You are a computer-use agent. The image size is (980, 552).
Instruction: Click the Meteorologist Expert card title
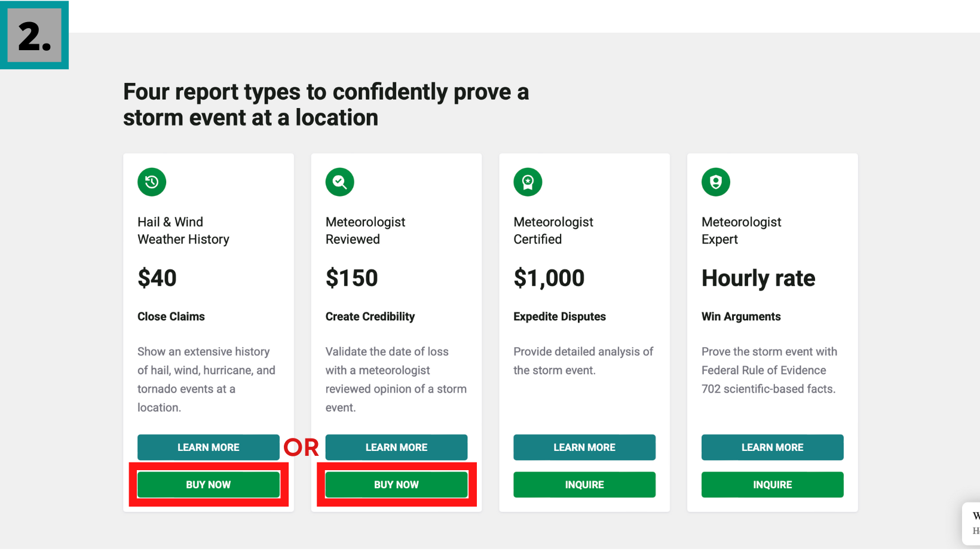coord(742,231)
